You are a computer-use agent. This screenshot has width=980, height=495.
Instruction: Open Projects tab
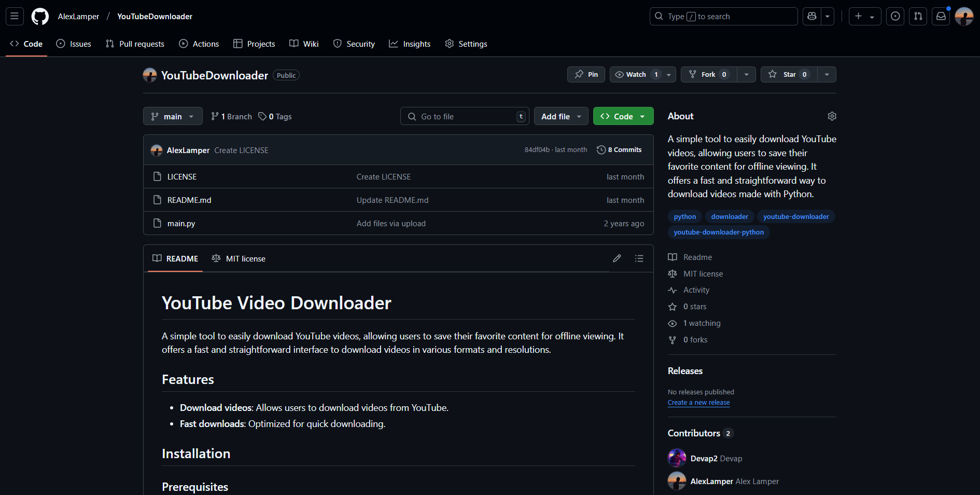tap(254, 44)
